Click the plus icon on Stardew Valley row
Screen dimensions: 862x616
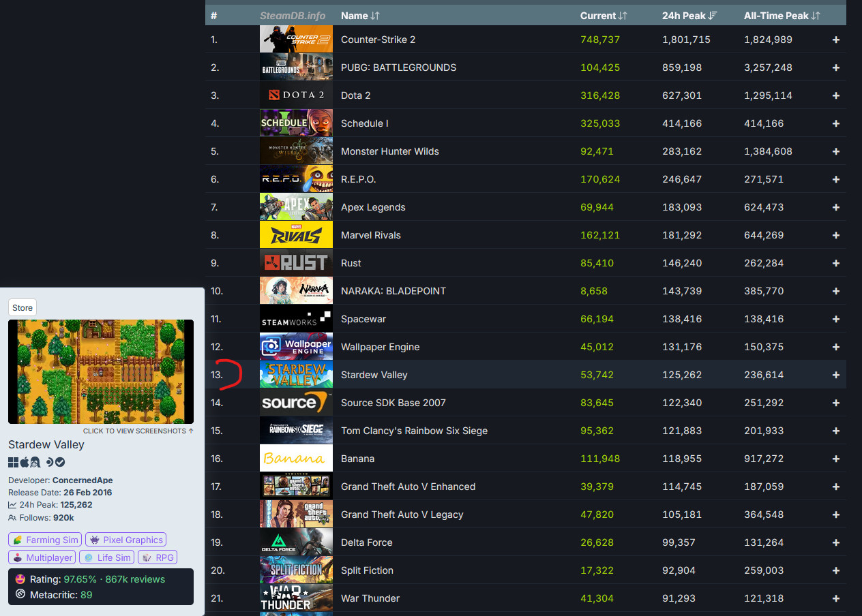tap(836, 375)
